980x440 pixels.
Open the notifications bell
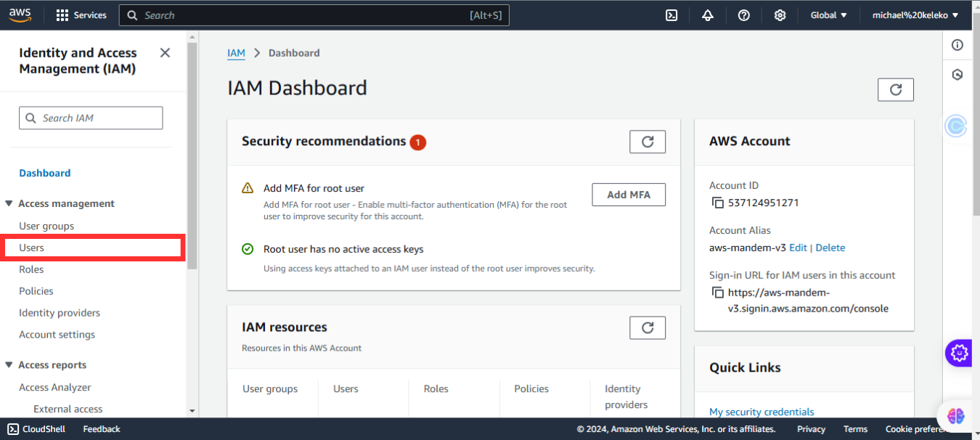[x=708, y=15]
